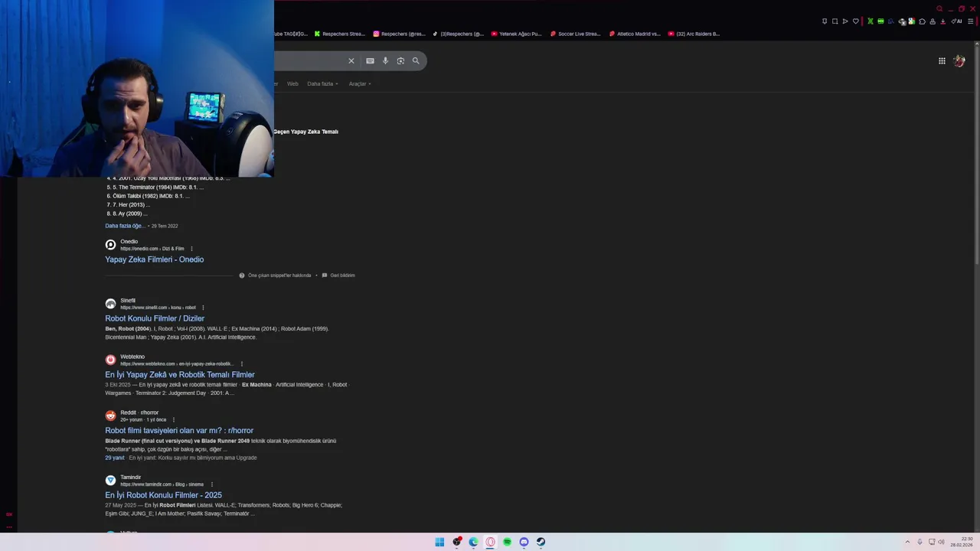Click the player arrow icon in the toolbar
Viewport: 980px width, 551px height.
(845, 21)
